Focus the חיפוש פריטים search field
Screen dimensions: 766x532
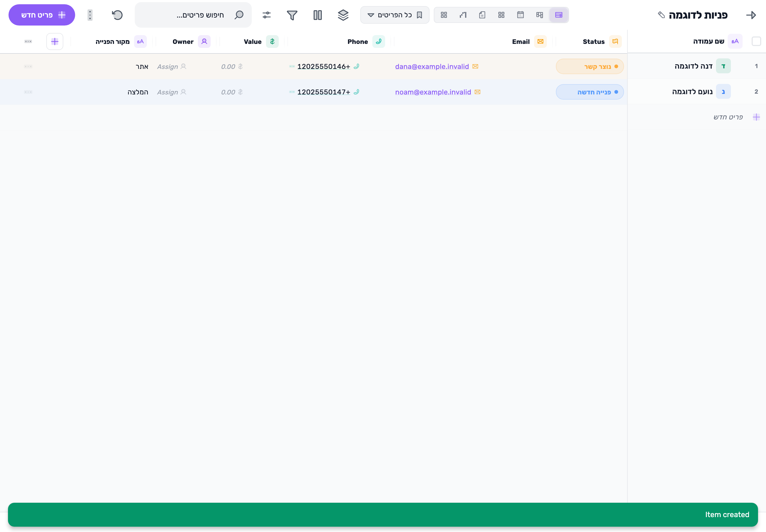tap(193, 15)
